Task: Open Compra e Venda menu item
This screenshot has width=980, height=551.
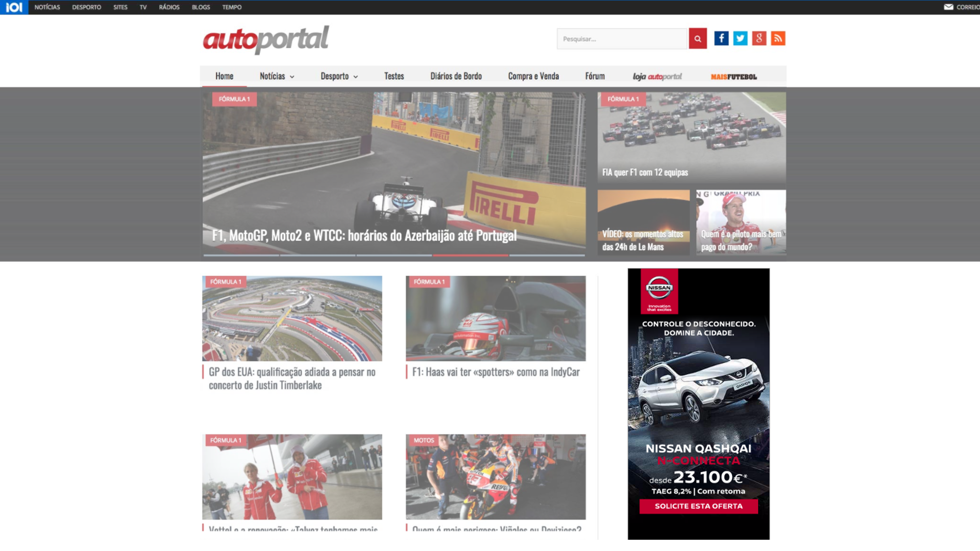Action: 533,76
